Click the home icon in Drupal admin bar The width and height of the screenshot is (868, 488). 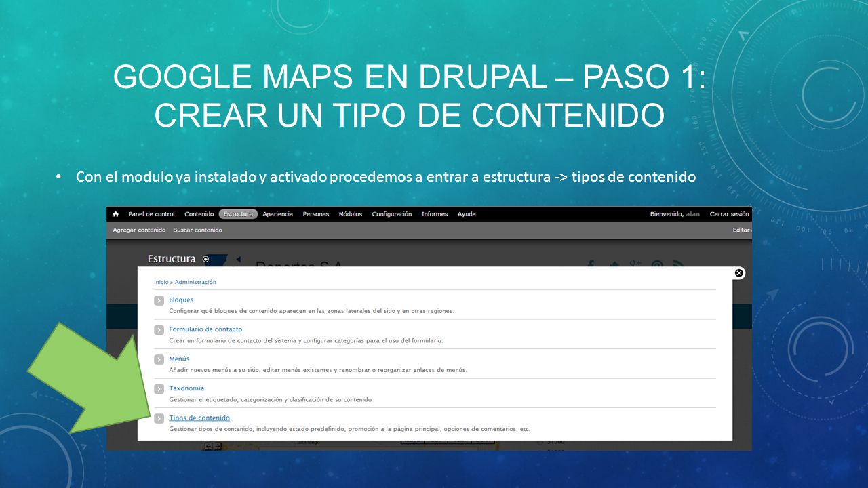(116, 214)
